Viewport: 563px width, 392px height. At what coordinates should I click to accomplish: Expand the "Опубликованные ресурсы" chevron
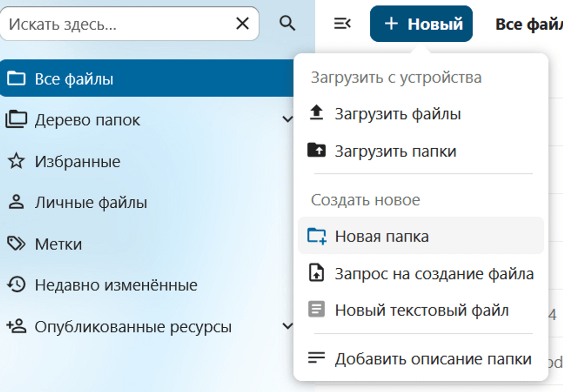point(288,326)
